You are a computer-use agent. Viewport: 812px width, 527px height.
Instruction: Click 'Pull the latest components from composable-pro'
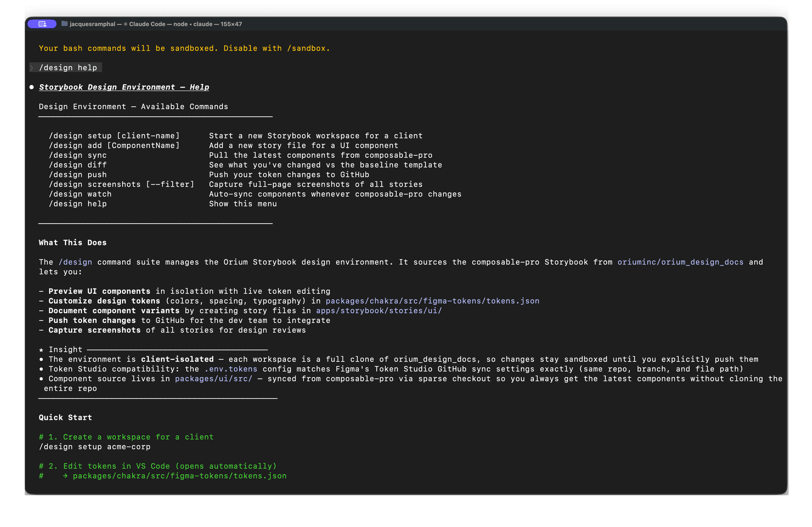tap(321, 155)
